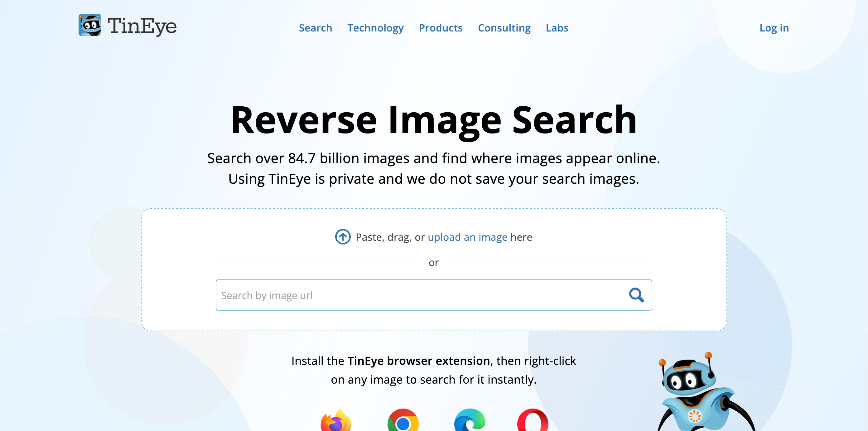Click the 'upload an image' link
This screenshot has width=868, height=431.
coord(467,237)
